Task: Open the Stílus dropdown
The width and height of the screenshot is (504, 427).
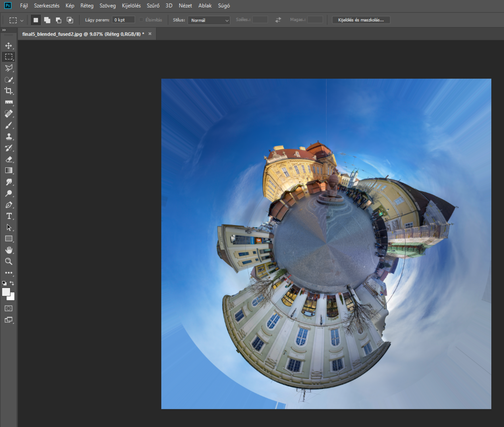Action: pos(209,20)
